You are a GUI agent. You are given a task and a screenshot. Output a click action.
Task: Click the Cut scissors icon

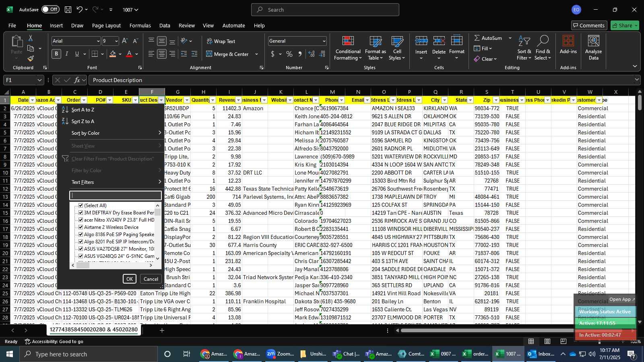coord(31,38)
